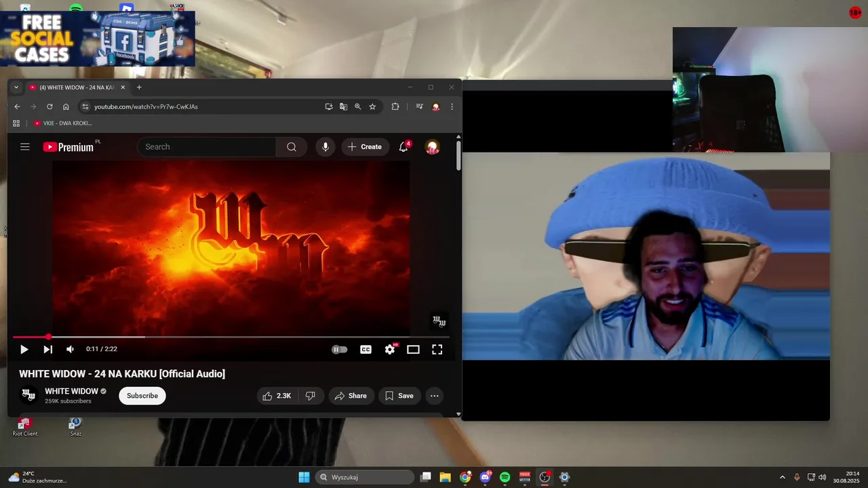The image size is (868, 488).
Task: Open the YouTube account avatar menu
Action: tap(432, 146)
